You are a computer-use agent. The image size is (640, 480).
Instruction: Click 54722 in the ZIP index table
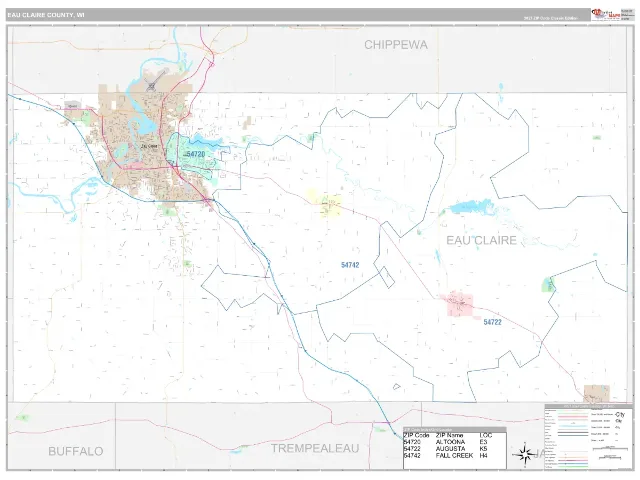(x=412, y=449)
